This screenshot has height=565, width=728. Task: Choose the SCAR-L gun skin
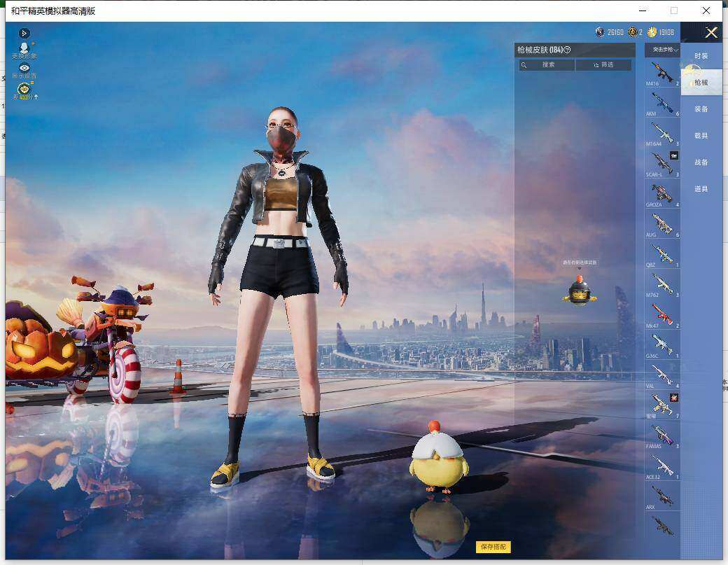pyautogui.click(x=662, y=165)
